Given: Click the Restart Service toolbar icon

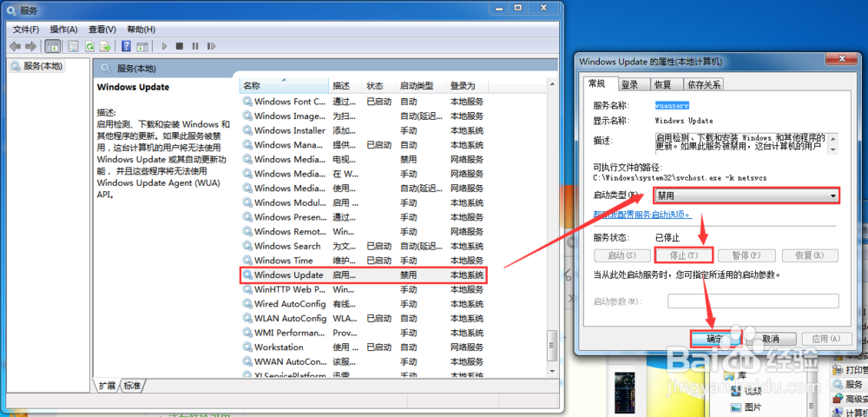Looking at the screenshot, I should coord(211,47).
